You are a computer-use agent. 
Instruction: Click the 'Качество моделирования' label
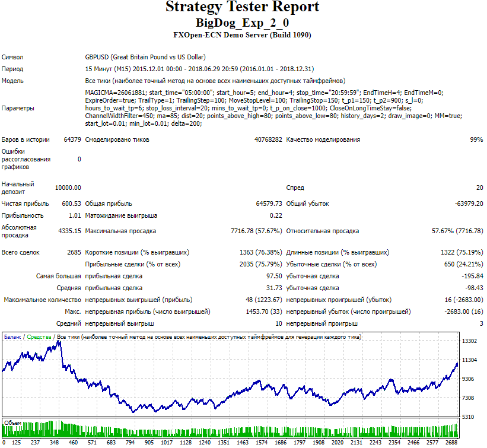(x=323, y=140)
